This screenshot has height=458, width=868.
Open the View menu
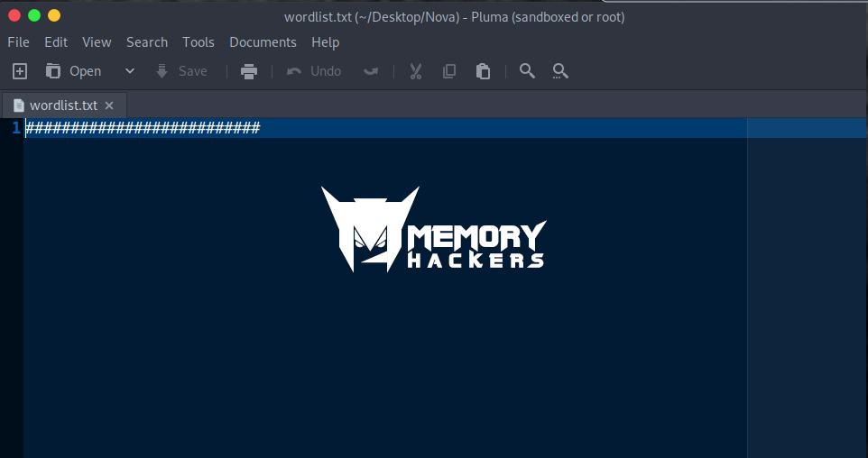coord(97,42)
